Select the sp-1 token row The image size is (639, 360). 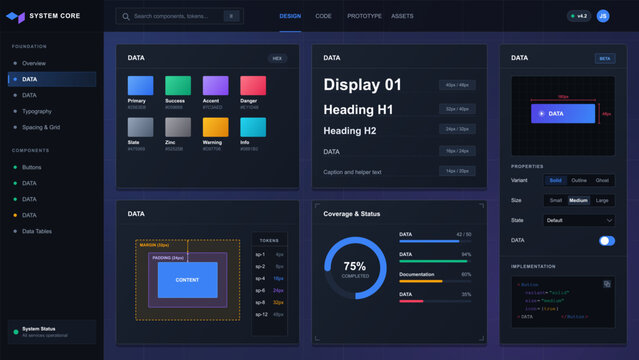(x=269, y=254)
